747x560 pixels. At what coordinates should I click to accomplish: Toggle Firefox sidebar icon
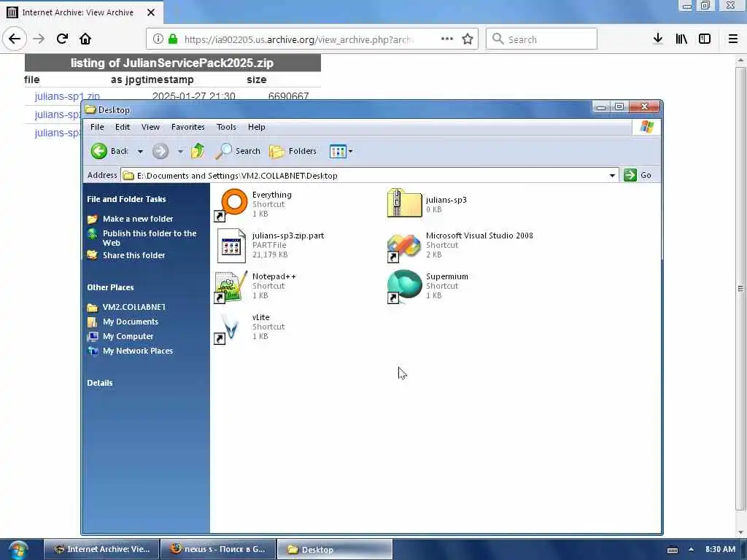click(x=705, y=39)
